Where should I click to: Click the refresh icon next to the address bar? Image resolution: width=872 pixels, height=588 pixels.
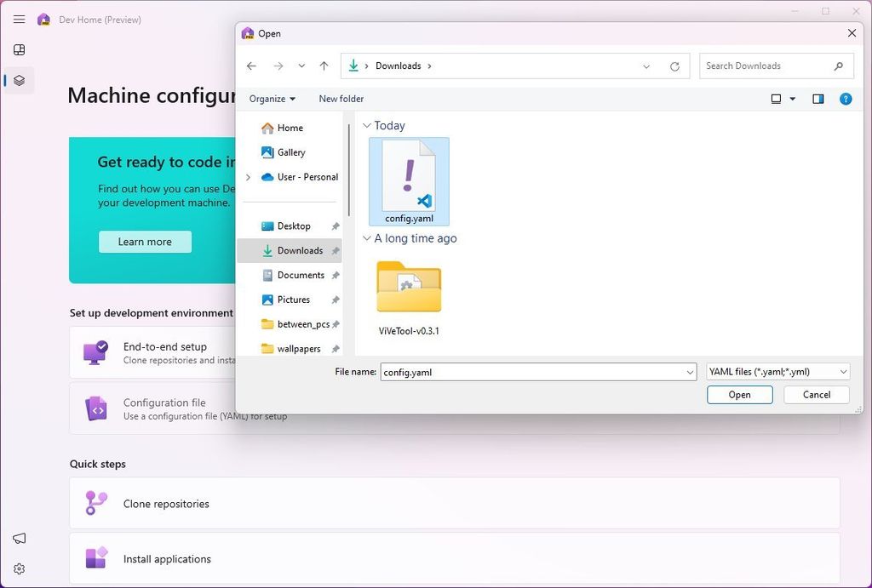click(674, 66)
